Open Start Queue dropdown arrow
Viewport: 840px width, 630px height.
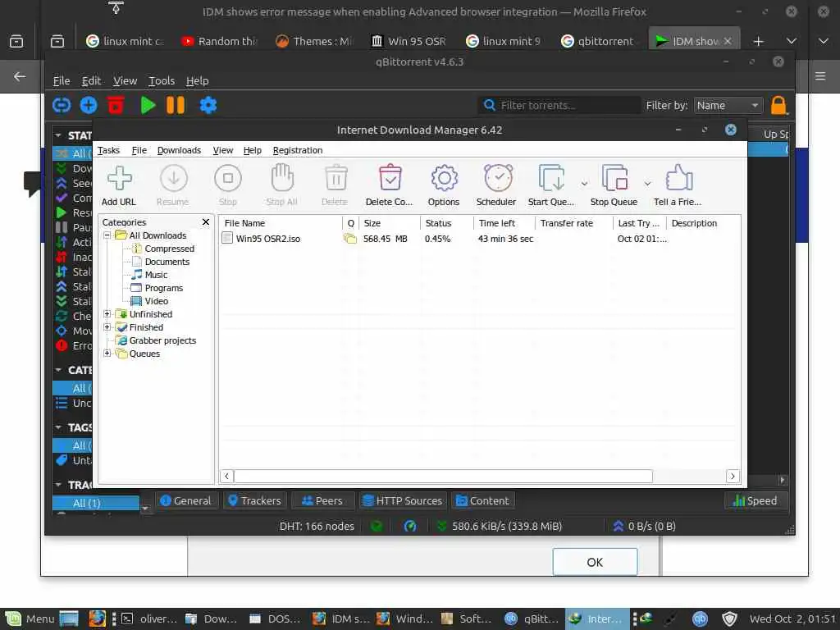584,184
